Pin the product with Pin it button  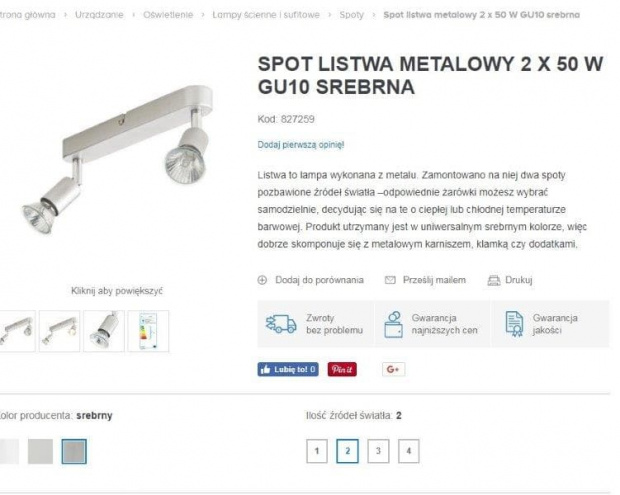click(x=342, y=369)
